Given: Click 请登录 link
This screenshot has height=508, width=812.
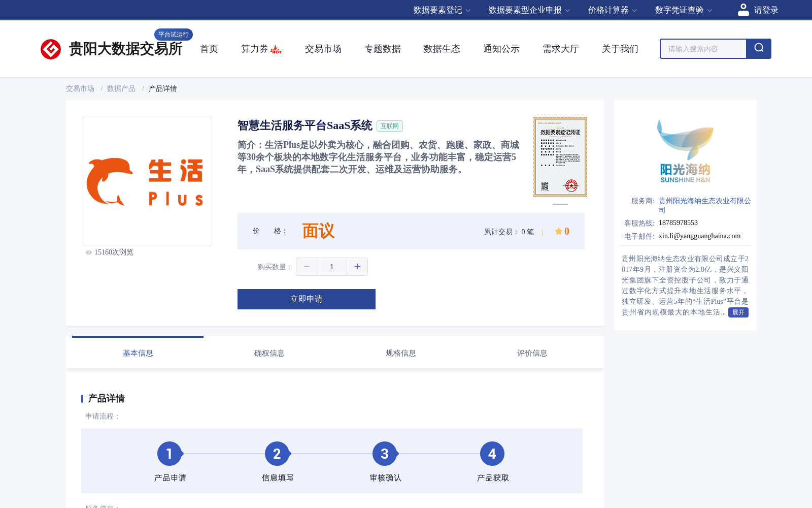Looking at the screenshot, I should coord(766,10).
